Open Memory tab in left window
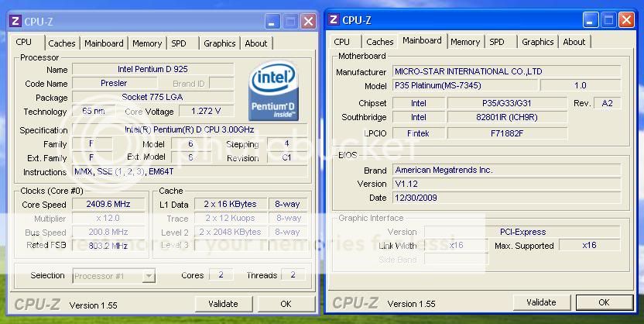This screenshot has height=324, width=644. click(147, 43)
